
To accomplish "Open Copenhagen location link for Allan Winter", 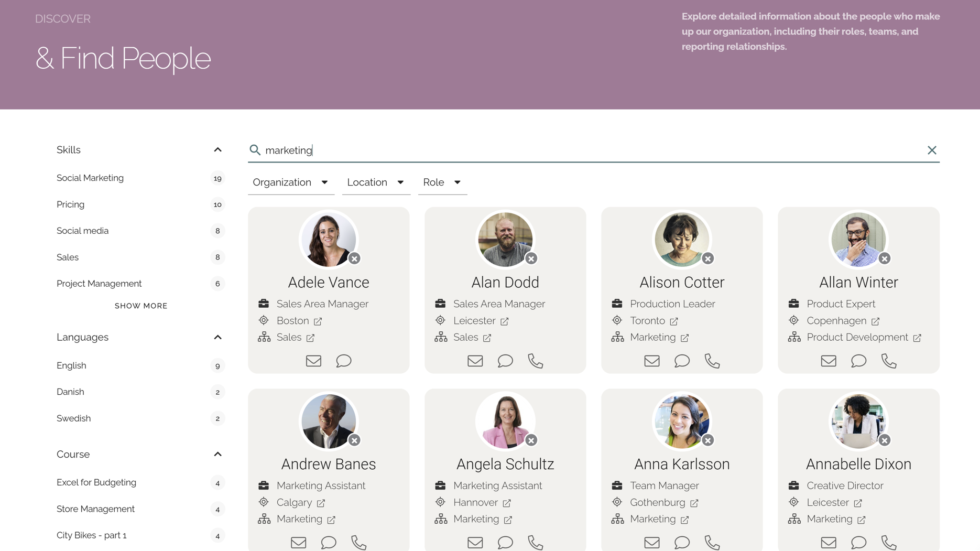I will point(875,321).
